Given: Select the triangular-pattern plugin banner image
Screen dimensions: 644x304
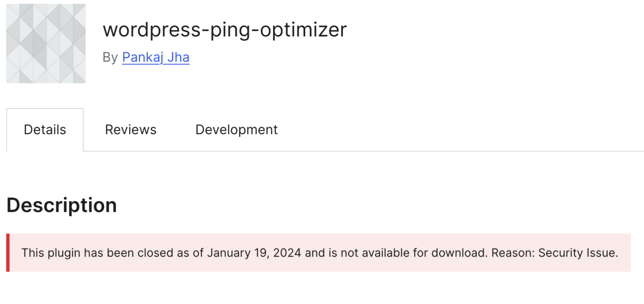Looking at the screenshot, I should 46,43.
